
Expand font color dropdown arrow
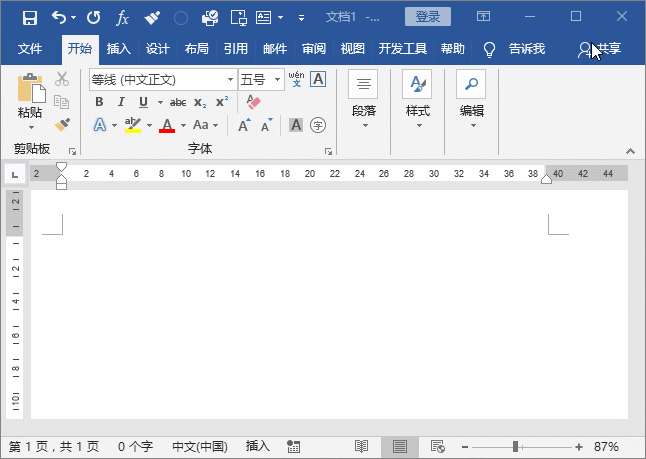tap(183, 125)
